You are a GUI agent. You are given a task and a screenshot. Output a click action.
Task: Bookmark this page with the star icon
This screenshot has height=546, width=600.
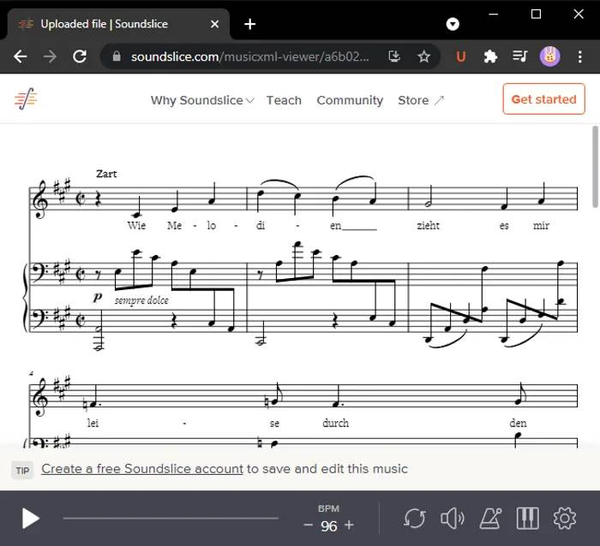pos(424,57)
